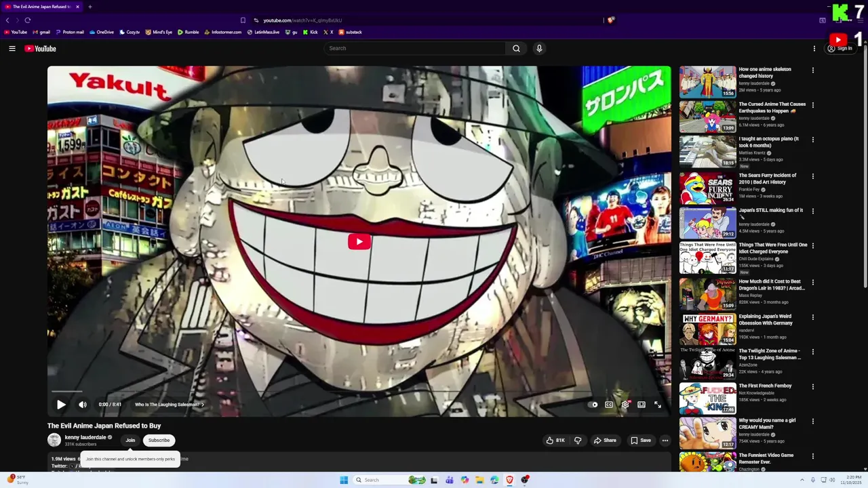The image size is (868, 488).
Task: Click the Sign in button
Action: pos(840,48)
